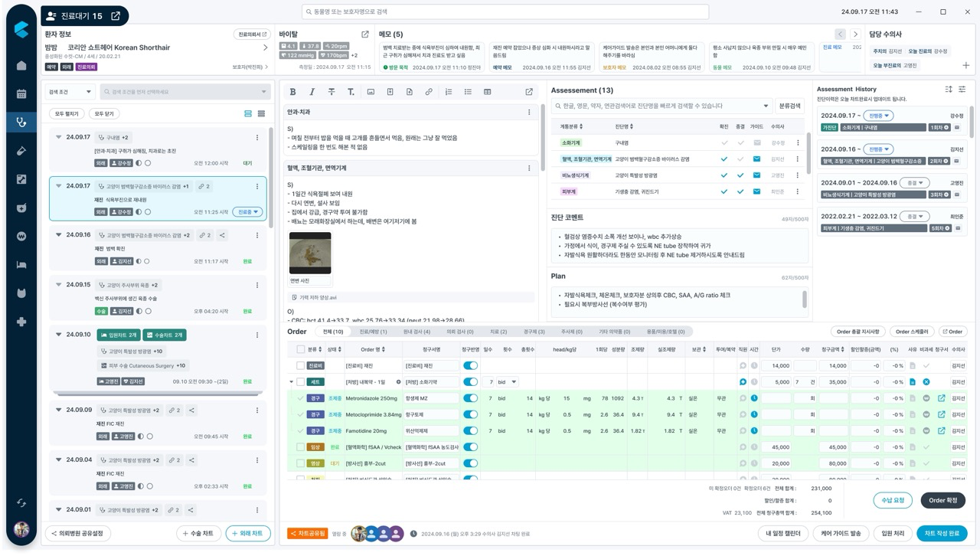Open the stethoscope medical chart sidebar icon
The width and height of the screenshot is (980, 556).
[x=21, y=122]
